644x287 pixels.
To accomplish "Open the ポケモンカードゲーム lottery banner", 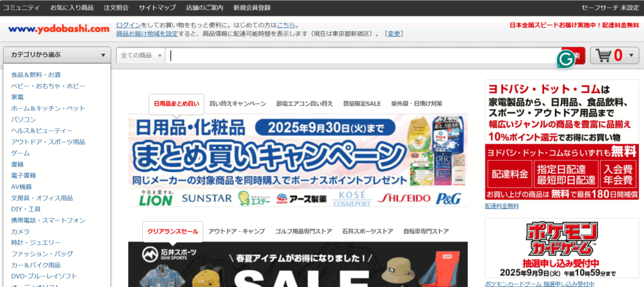I will 562,248.
